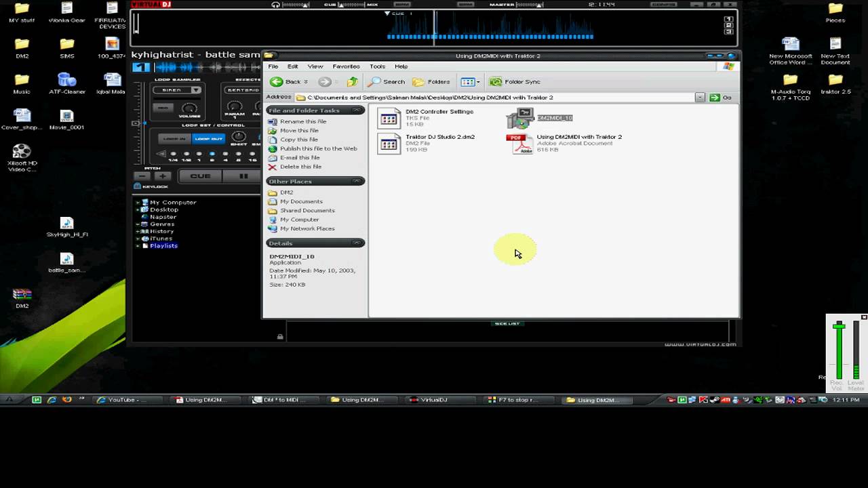Click the LOOP OUT button in VirtualDJ

pos(208,138)
